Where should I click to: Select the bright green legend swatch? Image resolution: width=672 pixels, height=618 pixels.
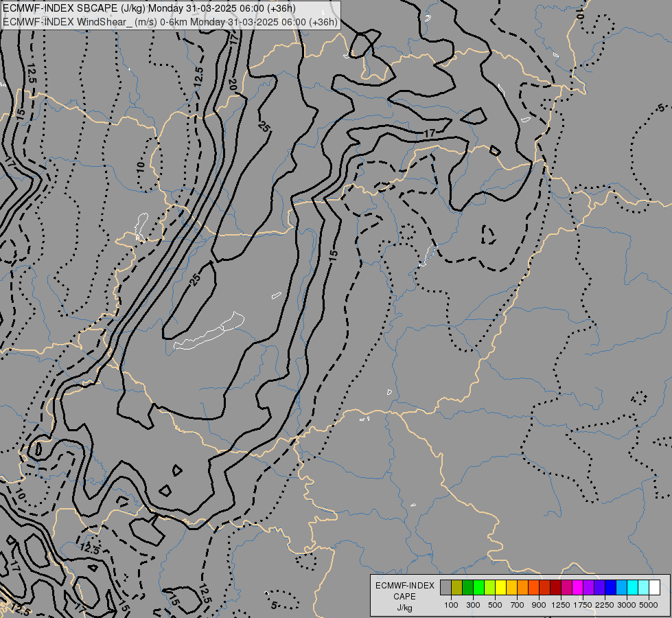478,588
